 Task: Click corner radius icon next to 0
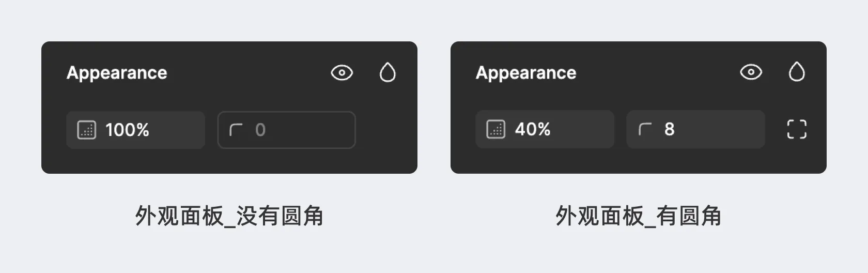coord(236,130)
